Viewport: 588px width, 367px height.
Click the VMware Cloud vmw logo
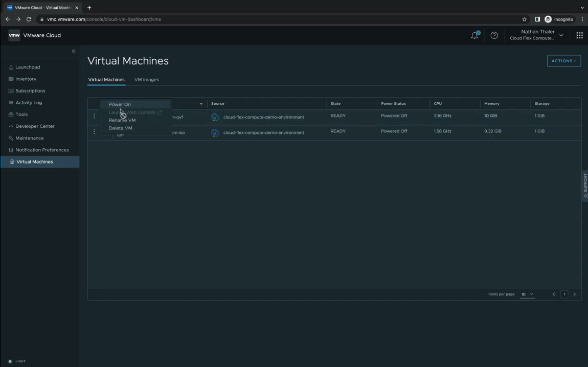point(14,35)
